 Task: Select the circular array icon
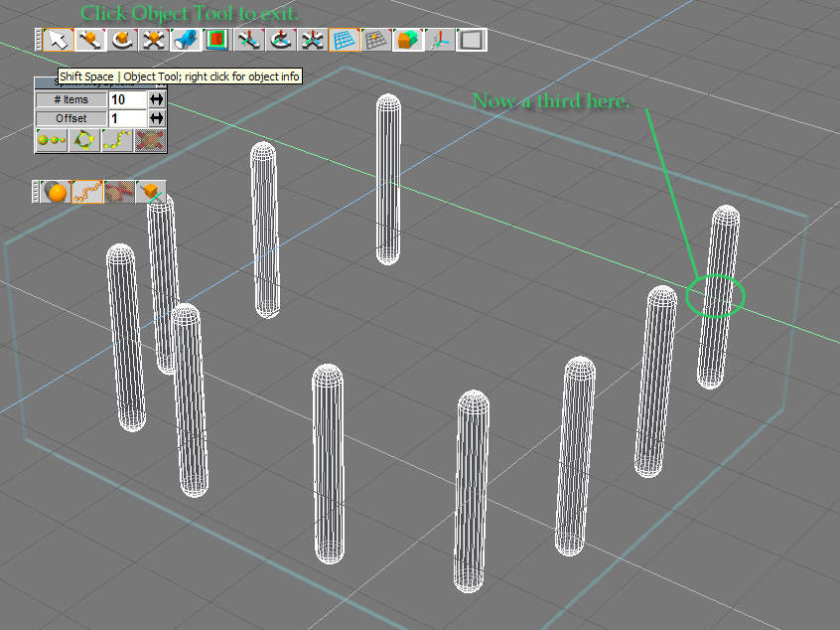pyautogui.click(x=83, y=140)
